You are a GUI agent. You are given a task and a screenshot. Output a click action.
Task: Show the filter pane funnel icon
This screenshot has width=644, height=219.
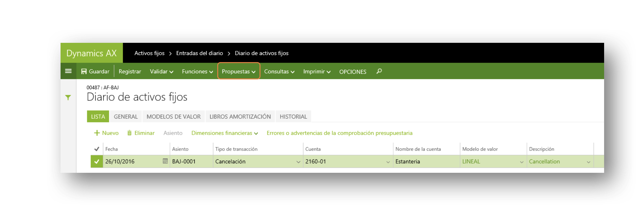68,97
